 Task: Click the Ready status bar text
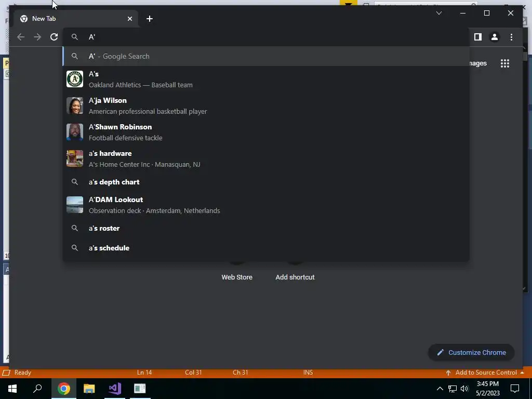(x=23, y=373)
